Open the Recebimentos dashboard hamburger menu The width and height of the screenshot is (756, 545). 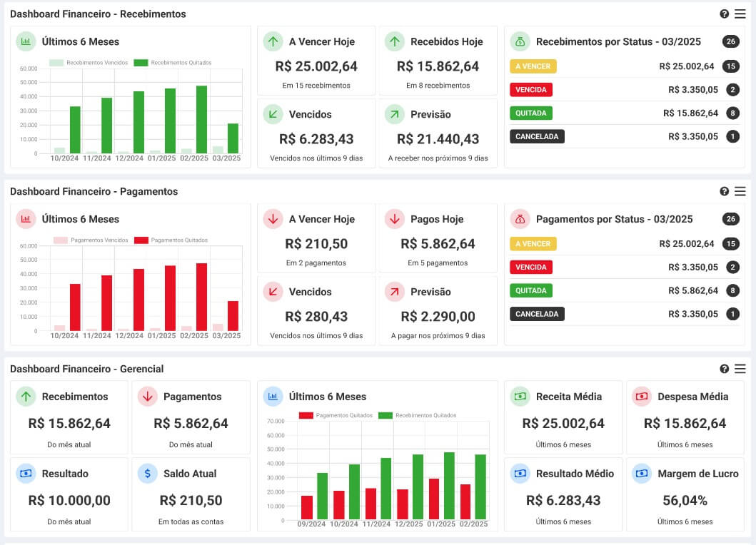[740, 14]
